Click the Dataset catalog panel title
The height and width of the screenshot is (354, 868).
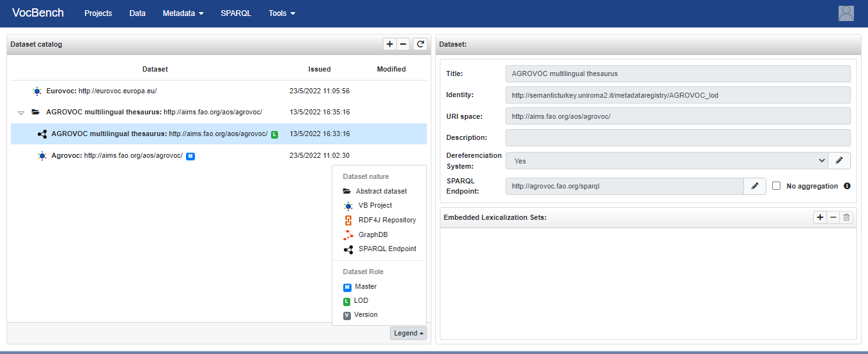point(36,44)
